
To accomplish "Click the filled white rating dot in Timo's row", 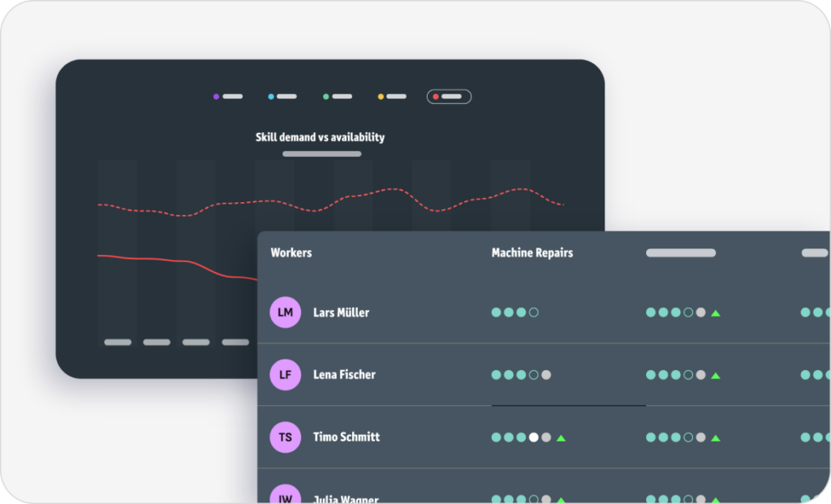I will [x=532, y=437].
